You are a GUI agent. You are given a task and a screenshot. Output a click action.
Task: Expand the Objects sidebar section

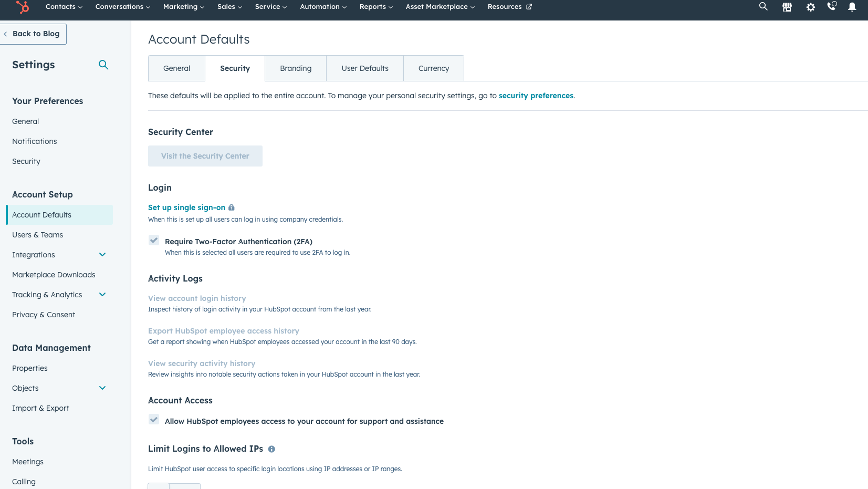[x=102, y=388]
